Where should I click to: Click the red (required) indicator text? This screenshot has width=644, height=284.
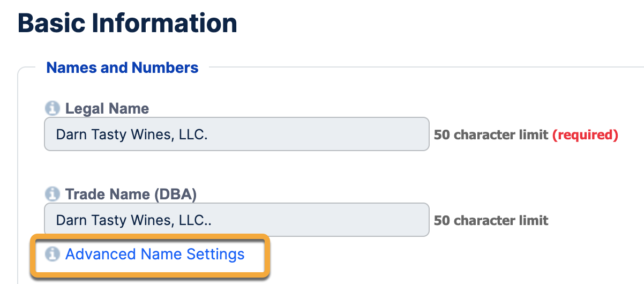coord(585,134)
